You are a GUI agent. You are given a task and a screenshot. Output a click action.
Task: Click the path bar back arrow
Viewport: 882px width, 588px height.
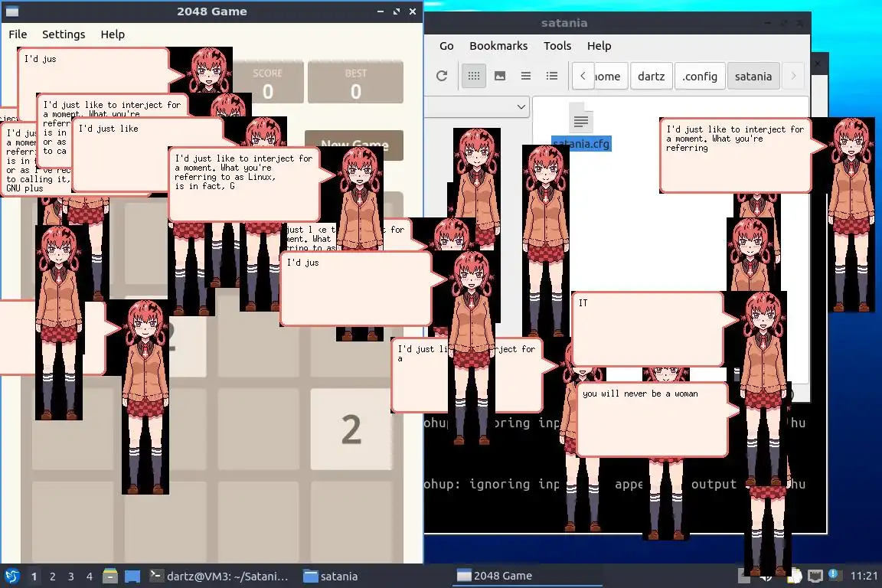click(x=583, y=76)
